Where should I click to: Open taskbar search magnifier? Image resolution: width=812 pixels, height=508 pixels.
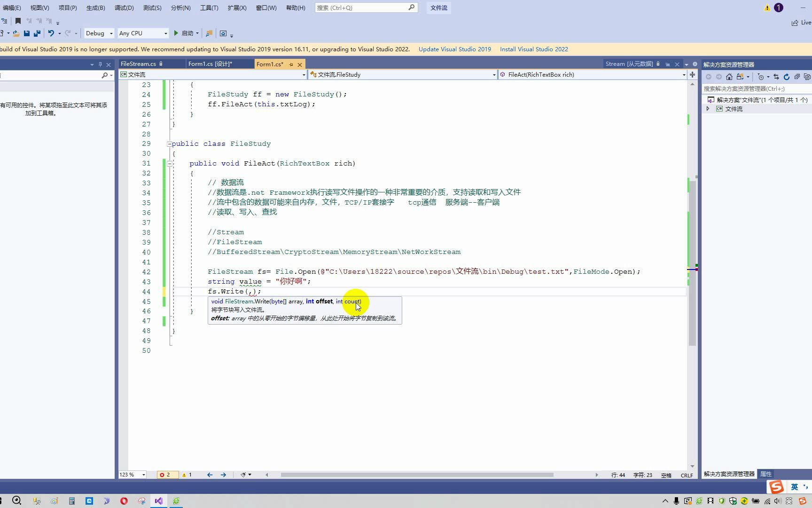tap(16, 500)
